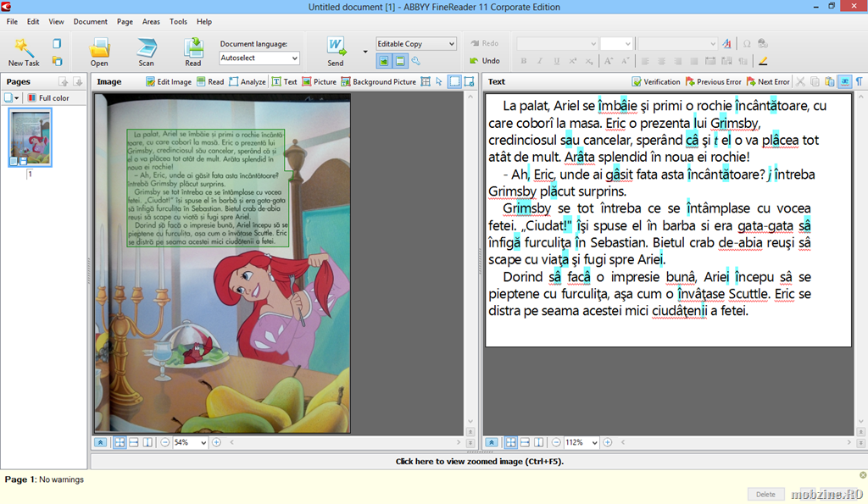The height and width of the screenshot is (504, 868).
Task: Open the Image pane 54% zoom dropdown
Action: pyautogui.click(x=190, y=443)
